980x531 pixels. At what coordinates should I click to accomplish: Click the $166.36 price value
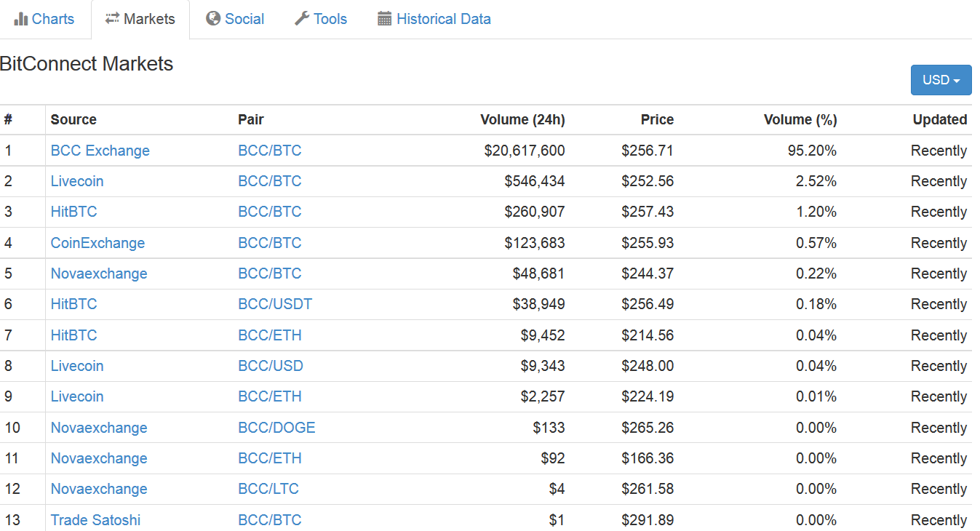pyautogui.click(x=648, y=458)
